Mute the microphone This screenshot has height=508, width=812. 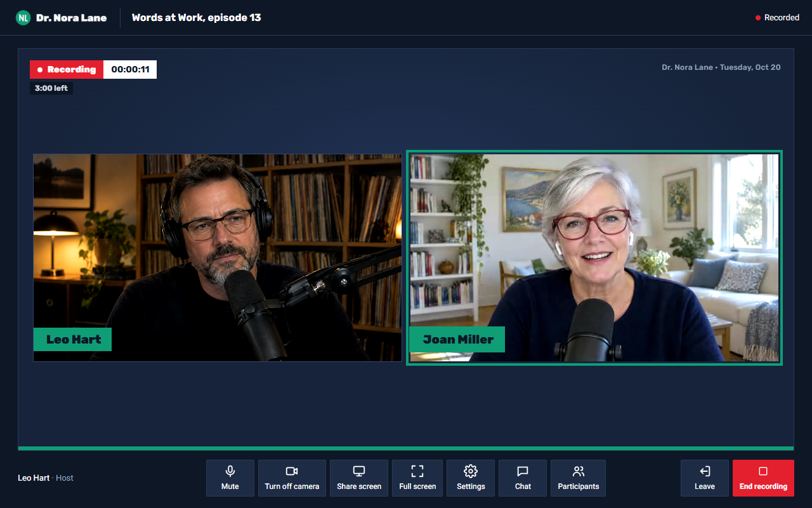230,478
